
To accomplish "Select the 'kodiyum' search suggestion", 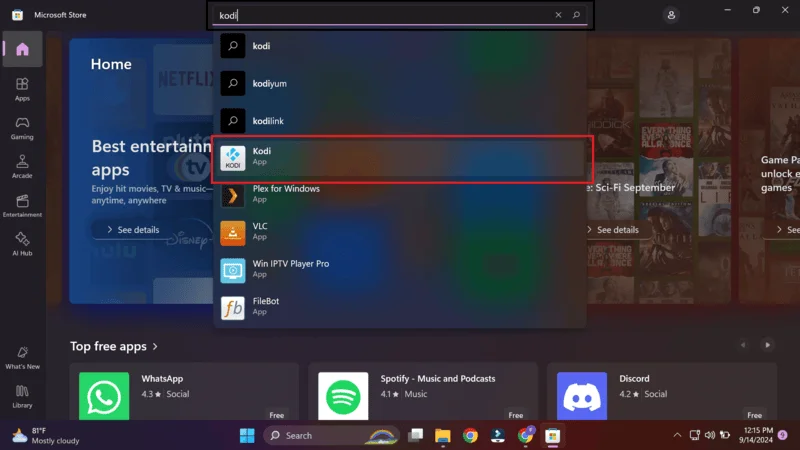I will coord(400,83).
